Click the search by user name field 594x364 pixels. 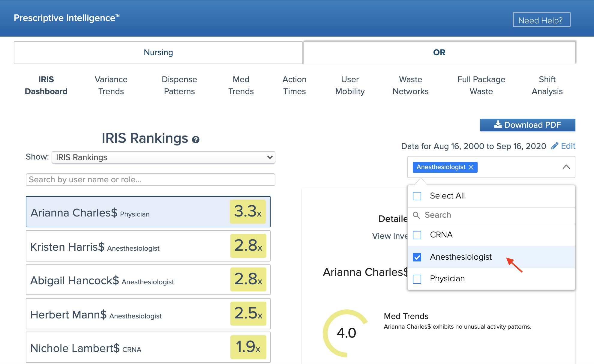(150, 180)
